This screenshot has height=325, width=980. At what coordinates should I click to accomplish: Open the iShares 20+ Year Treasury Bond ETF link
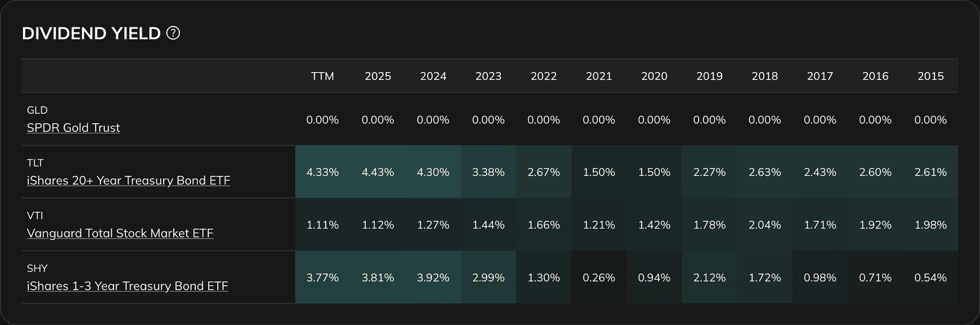(127, 181)
